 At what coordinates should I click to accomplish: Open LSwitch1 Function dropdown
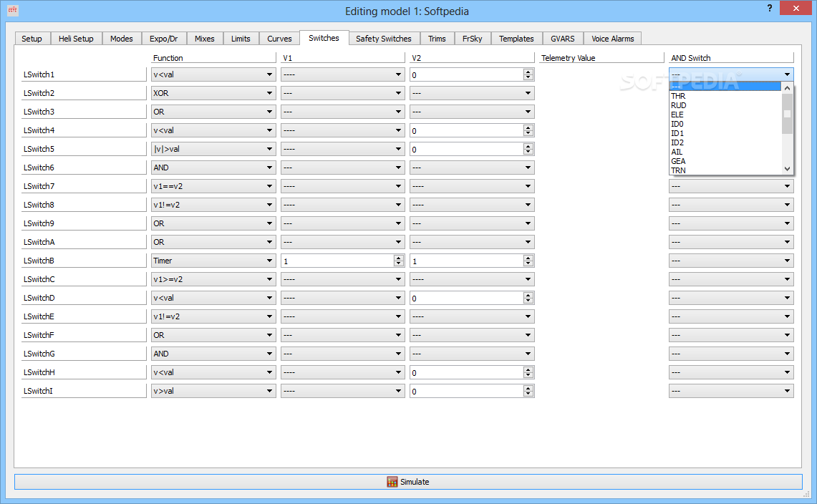(213, 74)
